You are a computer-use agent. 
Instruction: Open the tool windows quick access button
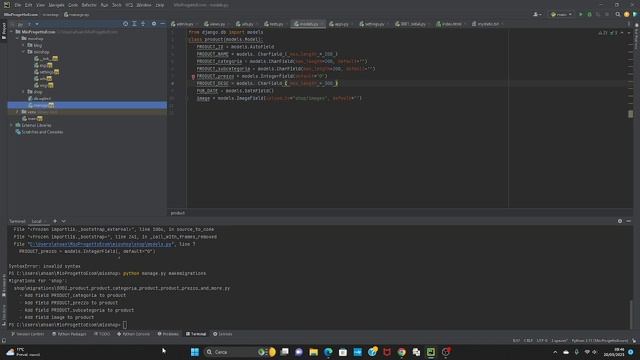point(4,340)
